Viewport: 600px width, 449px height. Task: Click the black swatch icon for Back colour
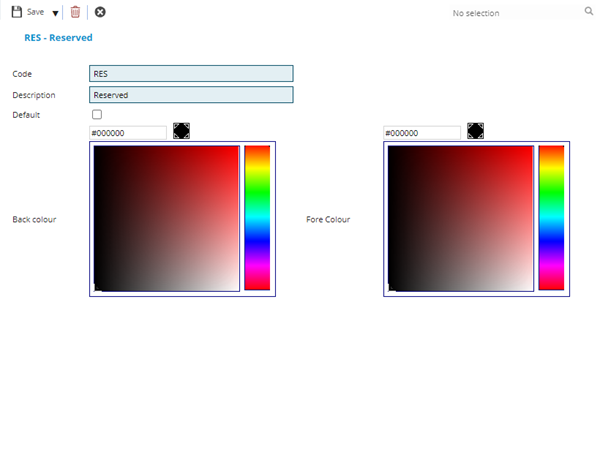point(181,131)
